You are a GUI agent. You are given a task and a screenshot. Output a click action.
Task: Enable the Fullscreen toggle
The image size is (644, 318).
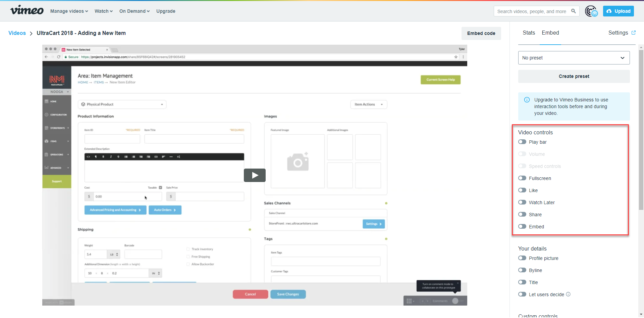pos(522,178)
